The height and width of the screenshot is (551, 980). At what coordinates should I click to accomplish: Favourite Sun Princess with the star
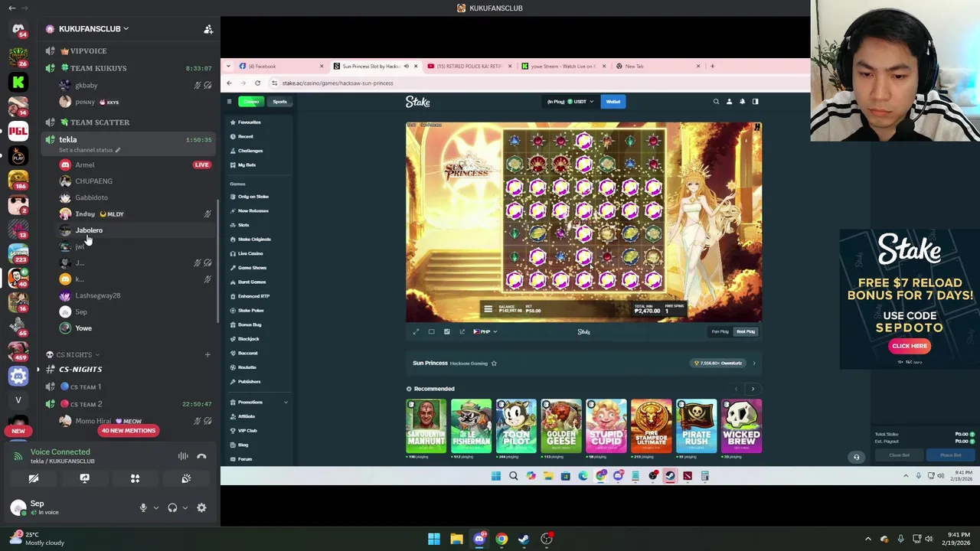pos(494,364)
